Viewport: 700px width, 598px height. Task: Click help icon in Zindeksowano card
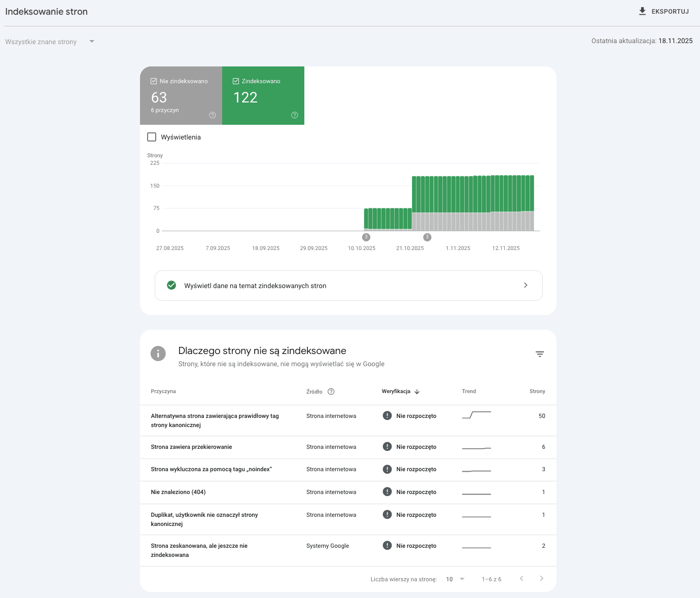coord(295,115)
